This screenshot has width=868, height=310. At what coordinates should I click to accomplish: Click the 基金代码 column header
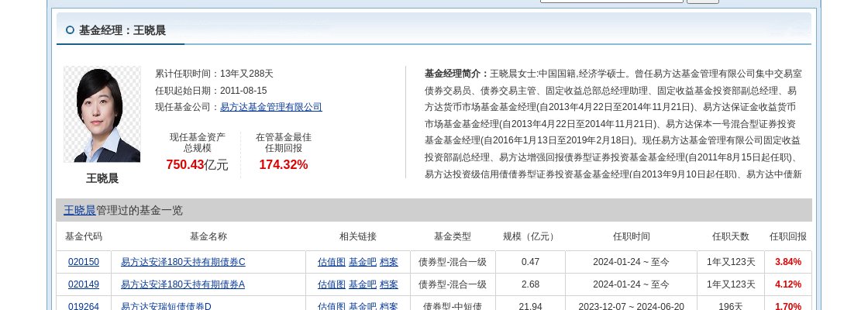pos(84,236)
